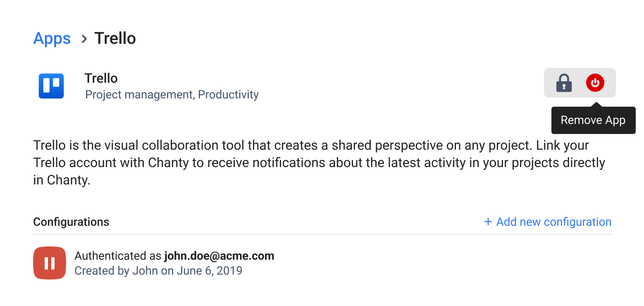Image resolution: width=644 pixels, height=306 pixels.
Task: Select the john.doe@acme.com email text
Action: click(x=219, y=256)
